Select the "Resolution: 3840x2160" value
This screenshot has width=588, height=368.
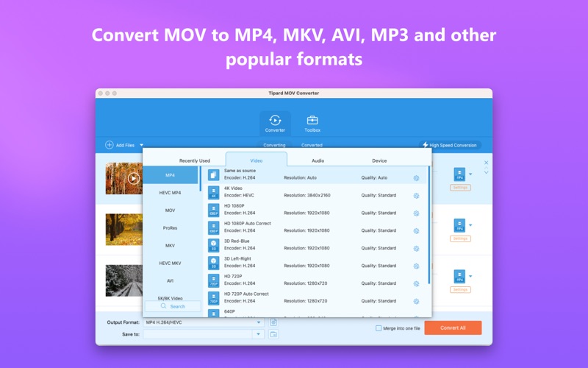pos(307,195)
